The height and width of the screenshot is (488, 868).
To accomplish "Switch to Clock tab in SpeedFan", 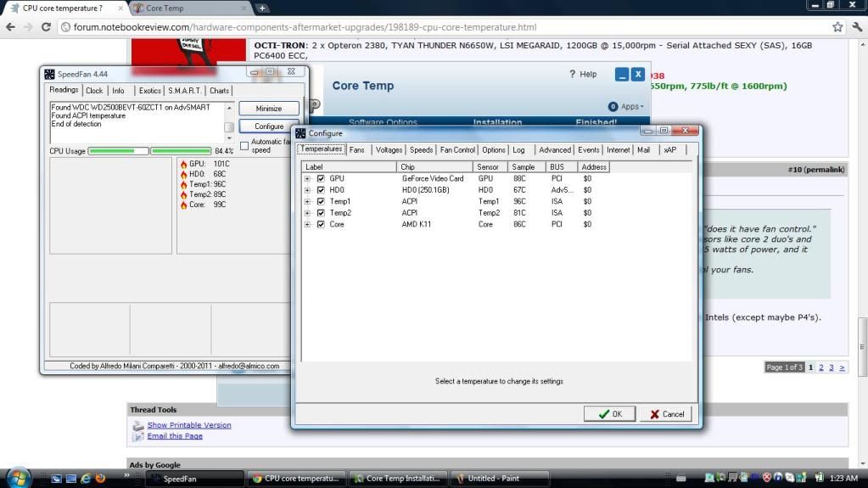I will point(94,91).
